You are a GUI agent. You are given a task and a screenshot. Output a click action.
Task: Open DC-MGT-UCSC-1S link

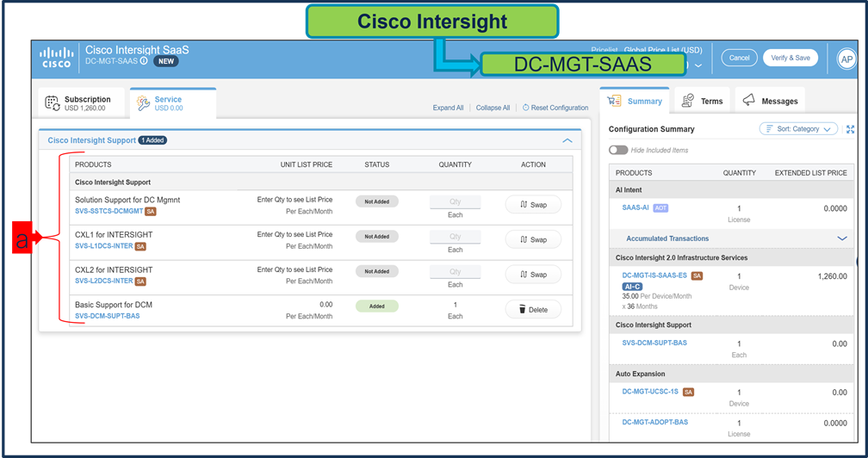[650, 392]
